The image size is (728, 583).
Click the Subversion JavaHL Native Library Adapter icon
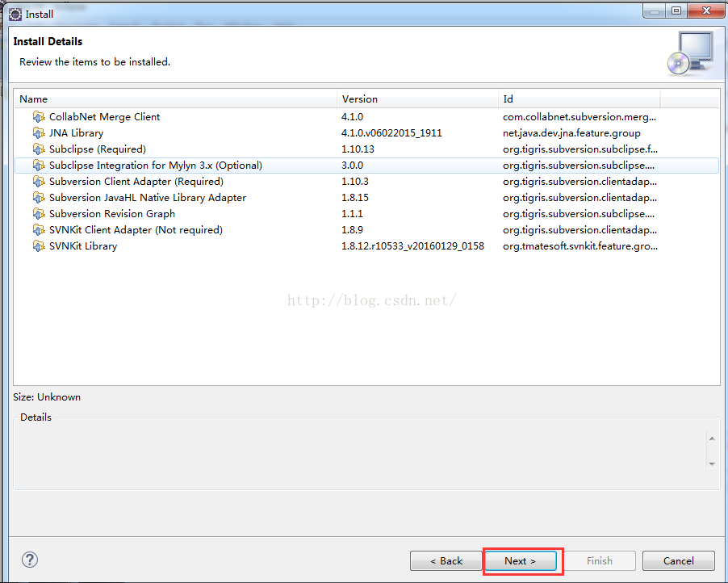click(x=39, y=198)
